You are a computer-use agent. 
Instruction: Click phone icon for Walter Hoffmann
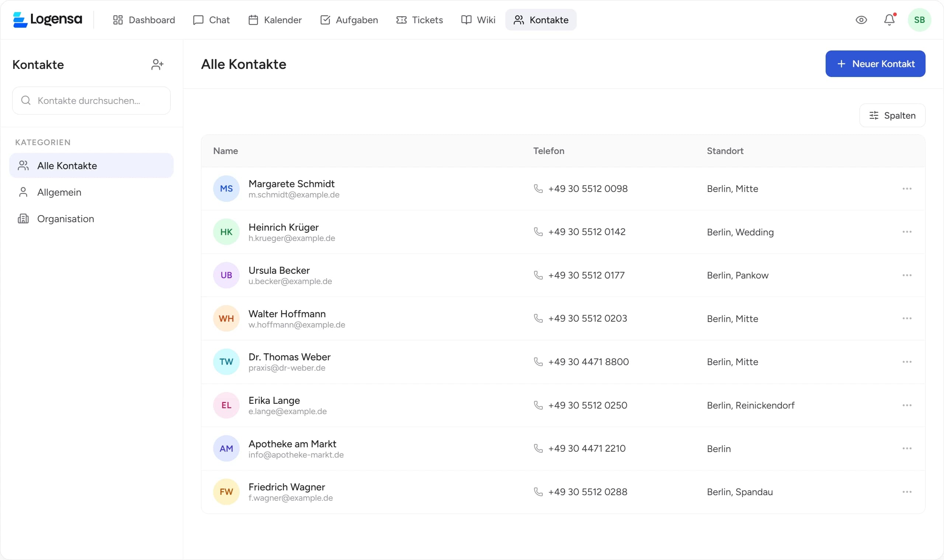click(538, 318)
